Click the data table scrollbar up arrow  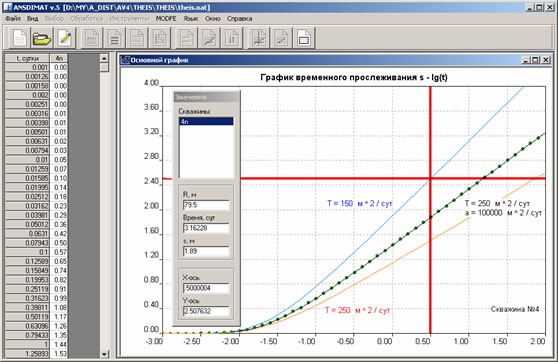click(x=104, y=58)
